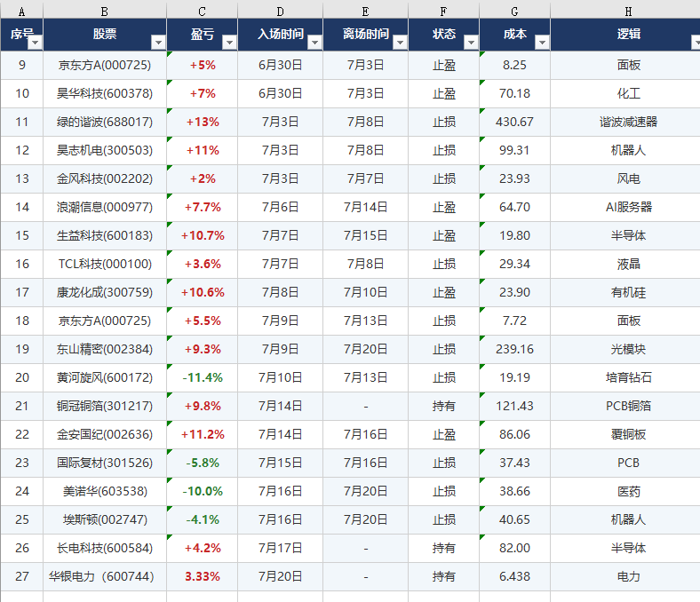Viewport: 700px width, 602px height.
Task: Click the 覆铜板 logic cell
Action: pyautogui.click(x=625, y=434)
